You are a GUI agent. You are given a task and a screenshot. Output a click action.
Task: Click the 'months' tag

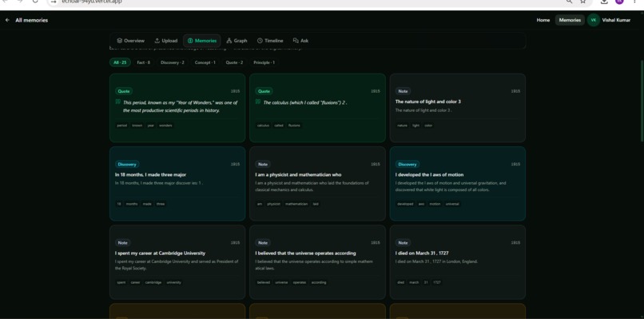(x=132, y=204)
